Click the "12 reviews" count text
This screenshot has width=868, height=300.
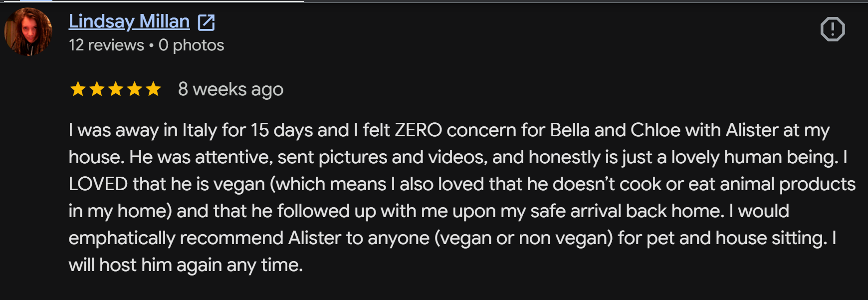[x=106, y=45]
